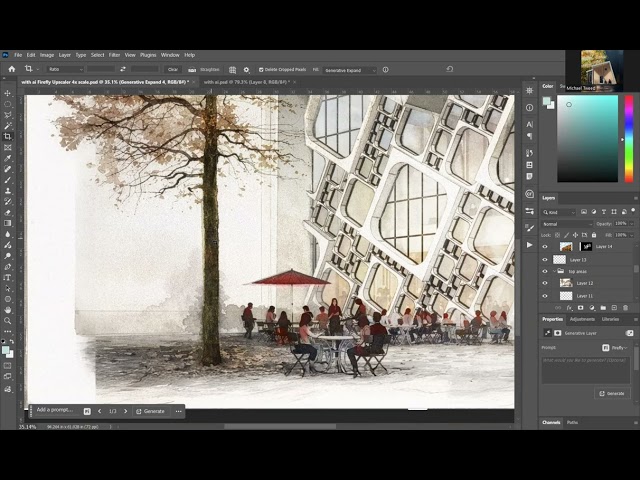Select the Eyedropper tool
This screenshot has width=640, height=480.
pyautogui.click(x=7, y=158)
